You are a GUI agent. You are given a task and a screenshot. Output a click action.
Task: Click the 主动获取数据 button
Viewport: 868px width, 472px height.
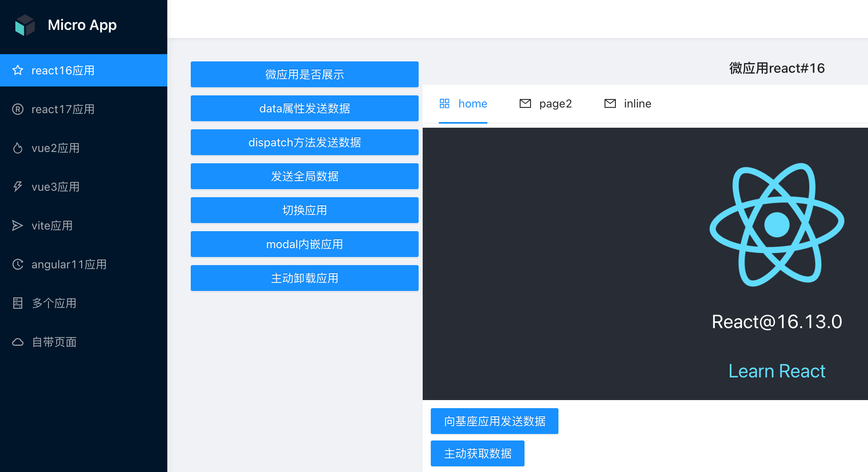478,453
